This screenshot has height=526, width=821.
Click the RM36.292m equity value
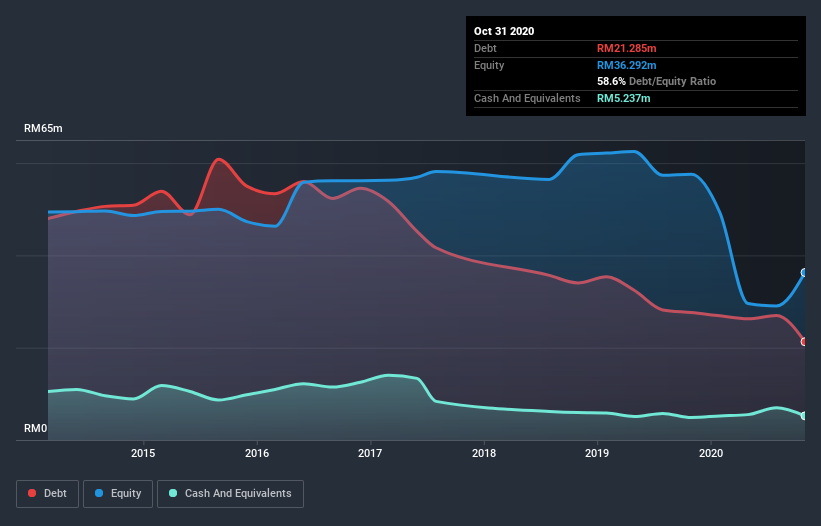[627, 65]
